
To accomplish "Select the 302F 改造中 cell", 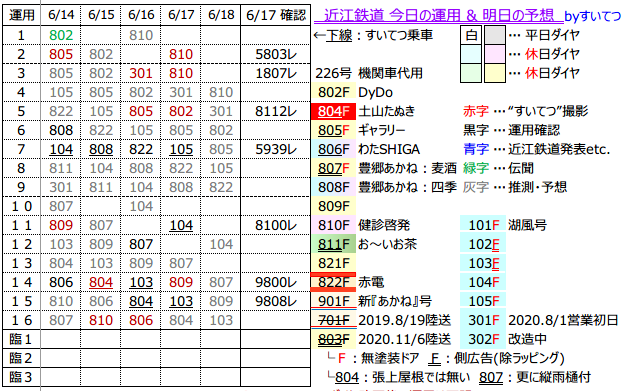I will 483,339.
